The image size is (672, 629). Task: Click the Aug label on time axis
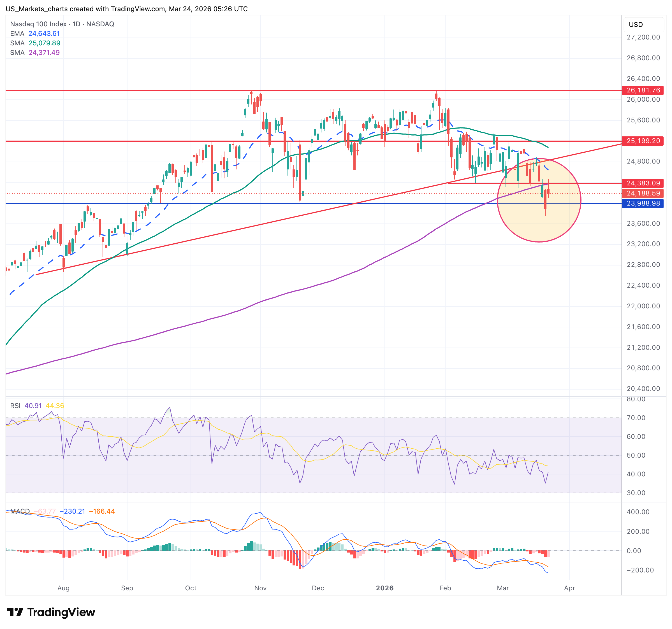[x=64, y=588]
